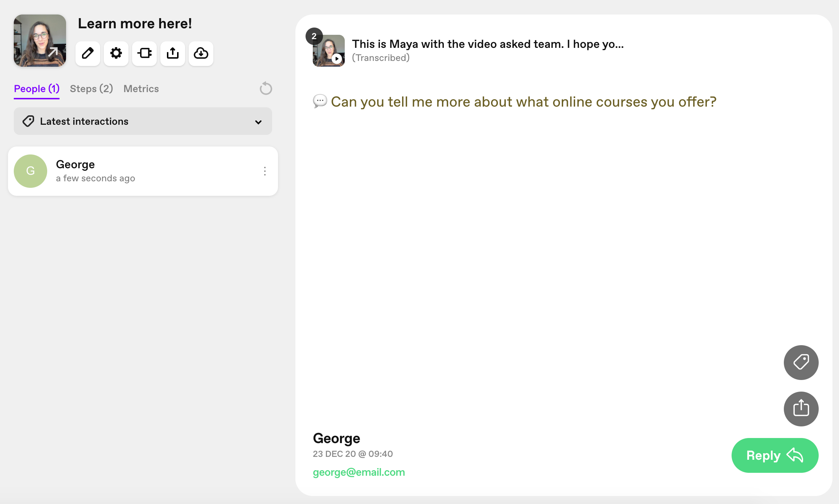Select George in the people list
The image size is (839, 504).
click(143, 171)
